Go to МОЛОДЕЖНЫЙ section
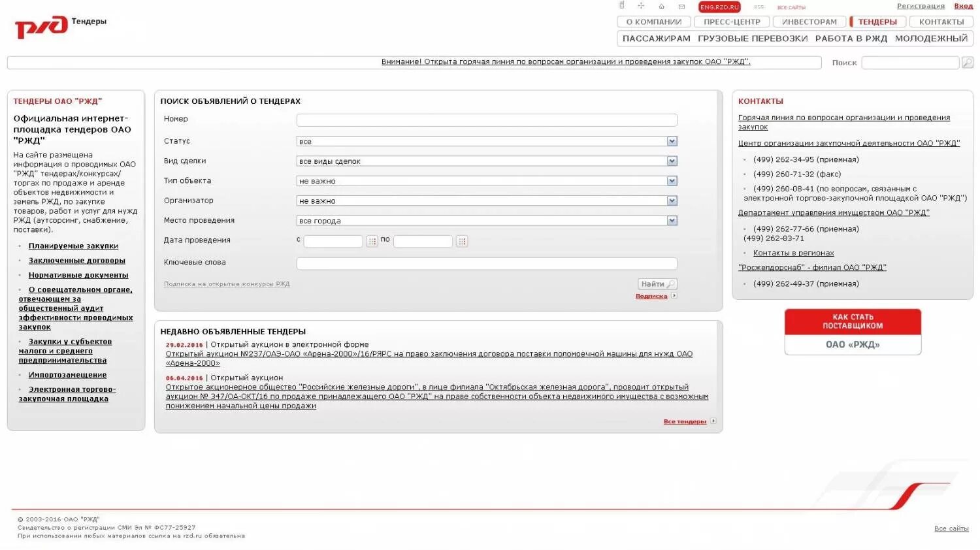980x550 pixels. tap(931, 39)
